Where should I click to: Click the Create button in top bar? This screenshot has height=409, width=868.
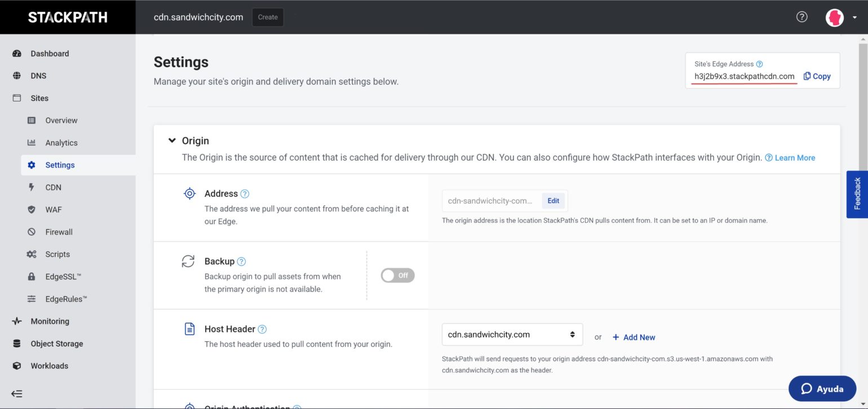268,17
